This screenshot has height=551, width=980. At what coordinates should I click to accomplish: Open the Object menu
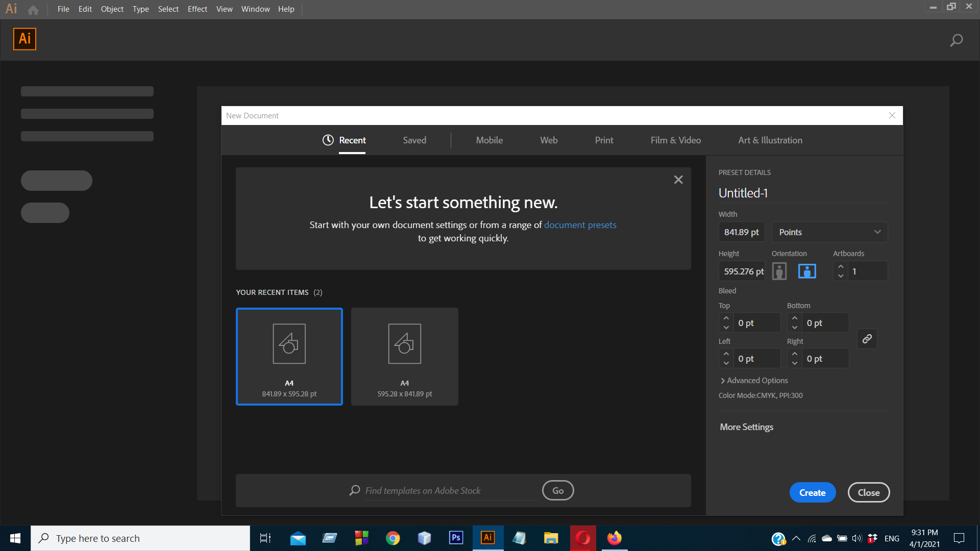click(112, 9)
